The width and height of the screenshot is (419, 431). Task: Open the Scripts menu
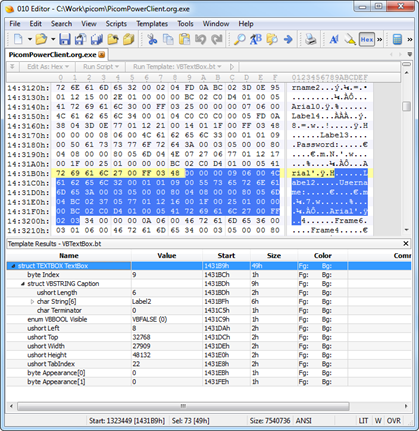click(x=116, y=24)
